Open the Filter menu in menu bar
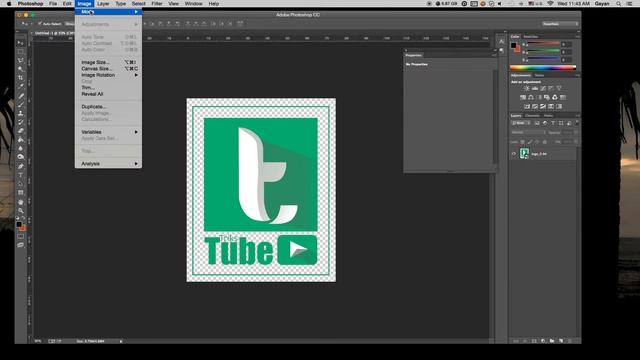The width and height of the screenshot is (640, 360). point(157,4)
